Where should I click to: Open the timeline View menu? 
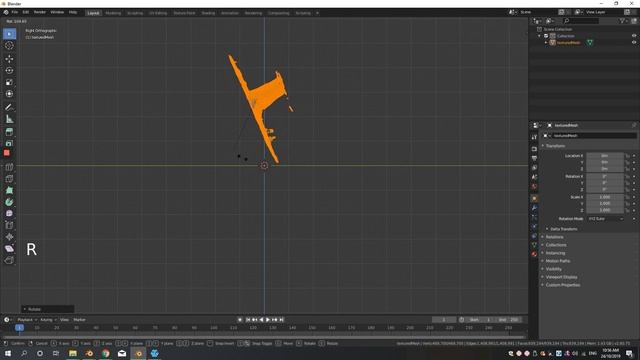click(x=64, y=320)
